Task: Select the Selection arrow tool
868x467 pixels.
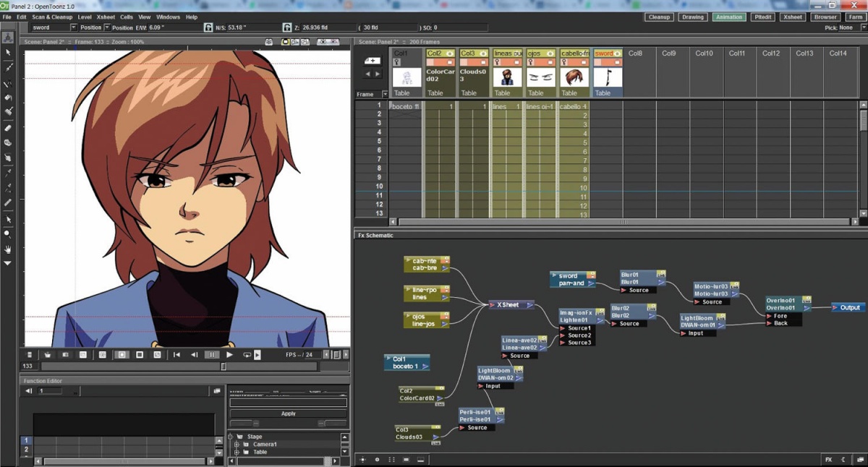Action: pyautogui.click(x=8, y=53)
